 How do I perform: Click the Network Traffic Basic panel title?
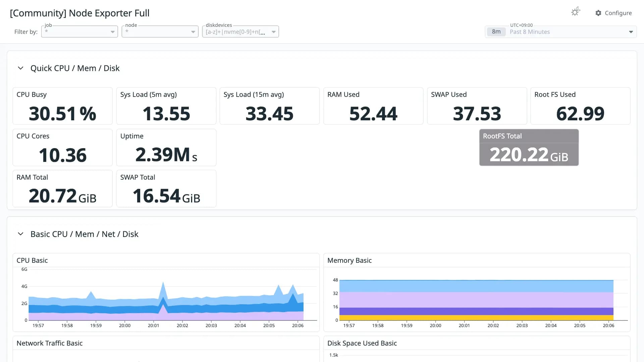[50, 343]
